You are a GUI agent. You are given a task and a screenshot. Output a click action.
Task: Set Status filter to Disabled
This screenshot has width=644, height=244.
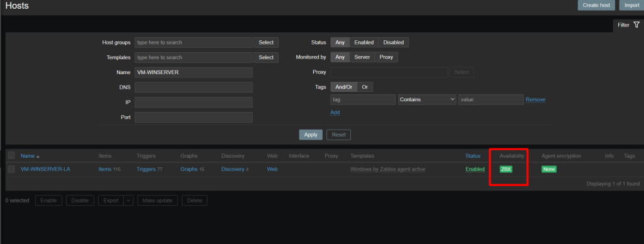tap(394, 42)
